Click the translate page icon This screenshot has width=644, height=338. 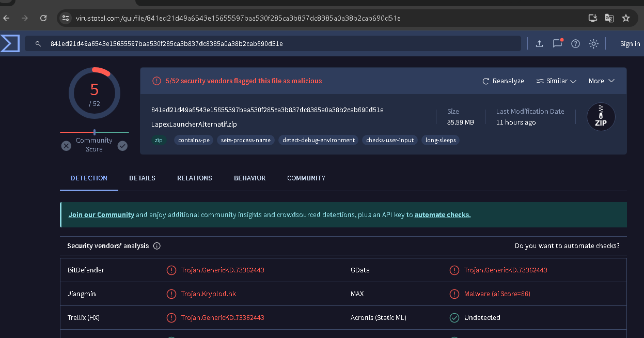point(609,18)
